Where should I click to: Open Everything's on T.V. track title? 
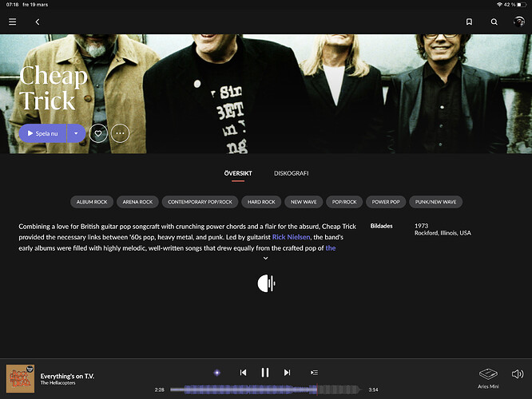67,376
